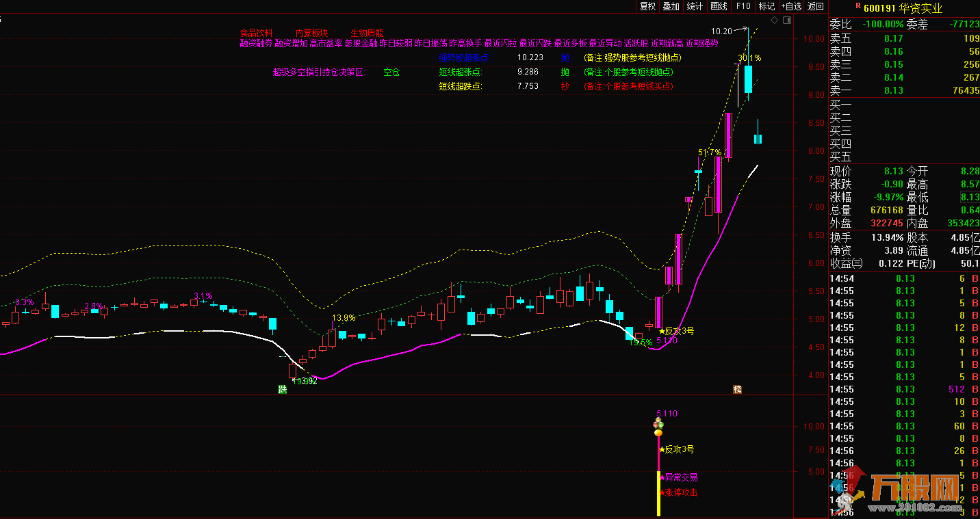Click the 买一 bid row
Screen dimensions: 980x519
904,105
